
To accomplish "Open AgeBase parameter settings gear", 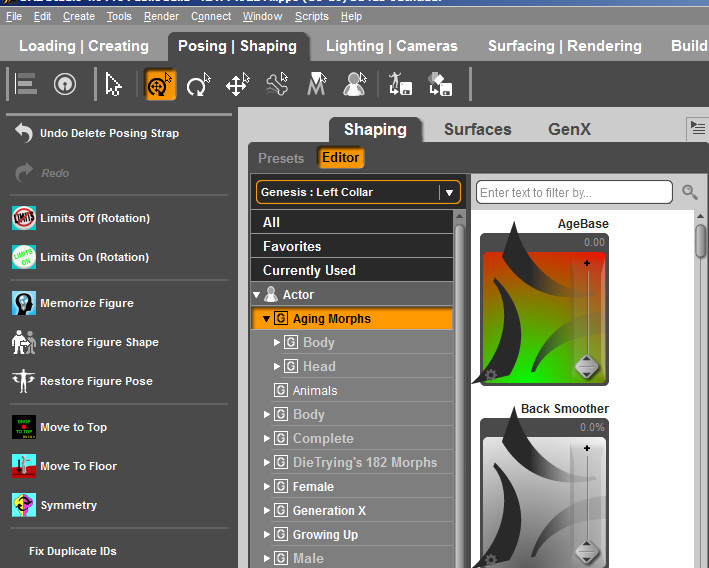I will coord(491,375).
